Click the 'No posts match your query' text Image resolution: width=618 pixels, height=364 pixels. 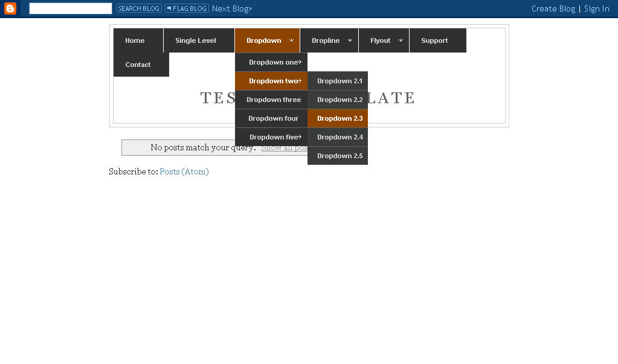click(203, 147)
